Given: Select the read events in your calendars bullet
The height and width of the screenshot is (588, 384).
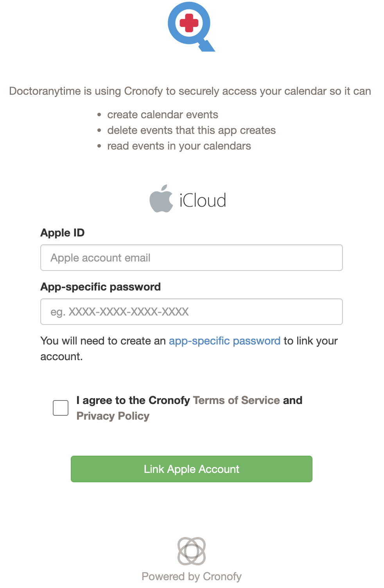Looking at the screenshot, I should tap(179, 146).
